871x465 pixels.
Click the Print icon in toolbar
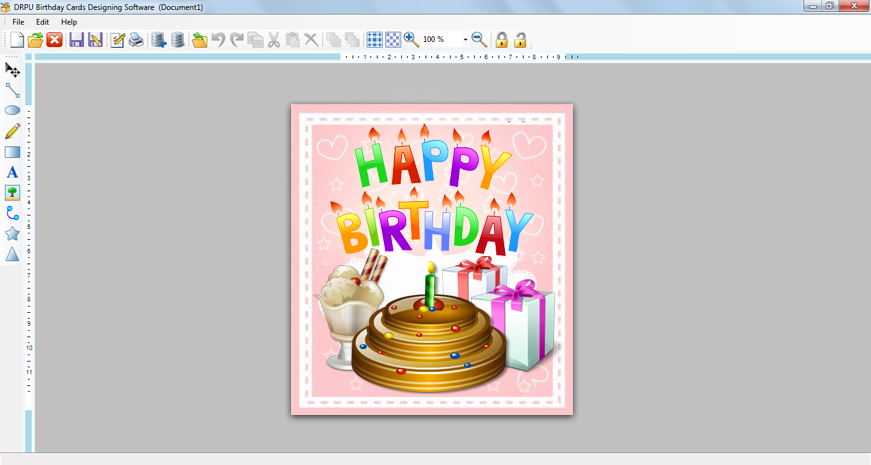click(135, 40)
